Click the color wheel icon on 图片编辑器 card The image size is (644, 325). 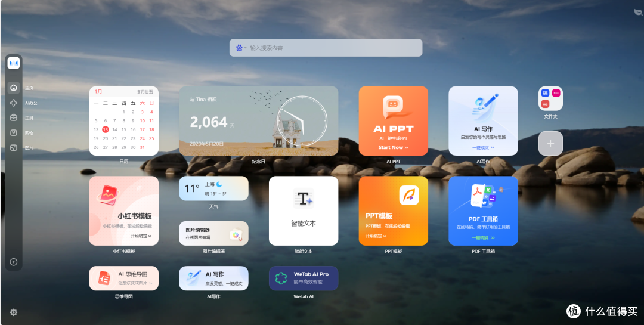(x=236, y=235)
